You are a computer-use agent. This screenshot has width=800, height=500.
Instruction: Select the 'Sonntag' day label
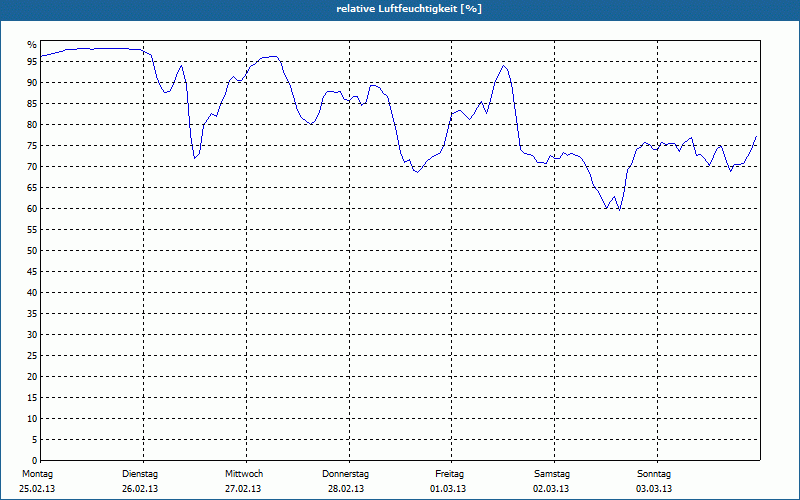[x=654, y=474]
